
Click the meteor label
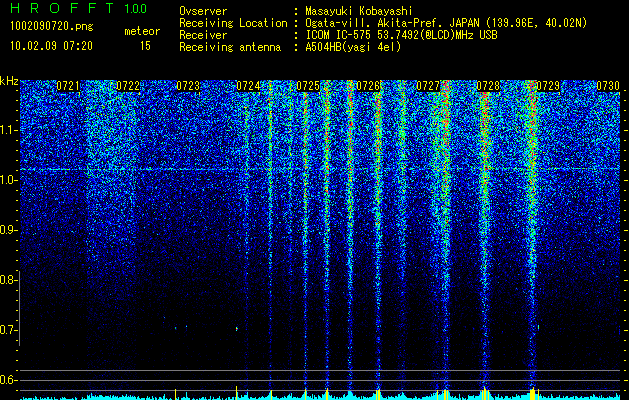tap(142, 31)
